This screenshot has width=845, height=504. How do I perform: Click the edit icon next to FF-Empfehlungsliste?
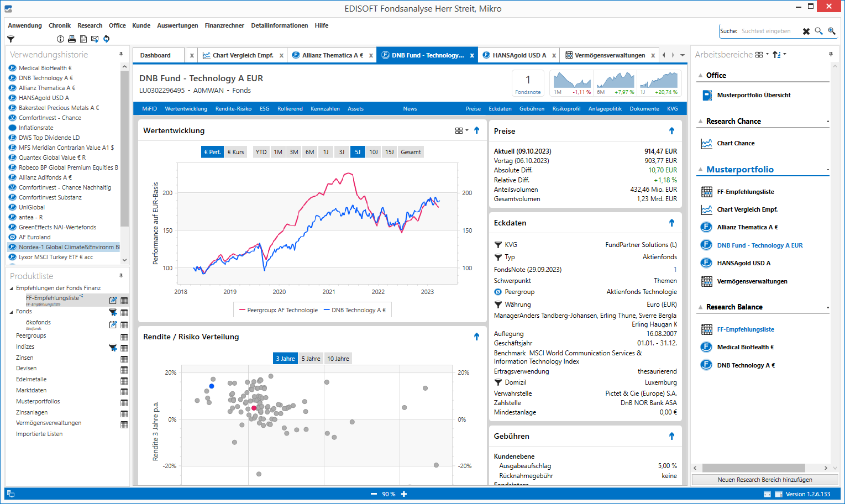coord(113,301)
